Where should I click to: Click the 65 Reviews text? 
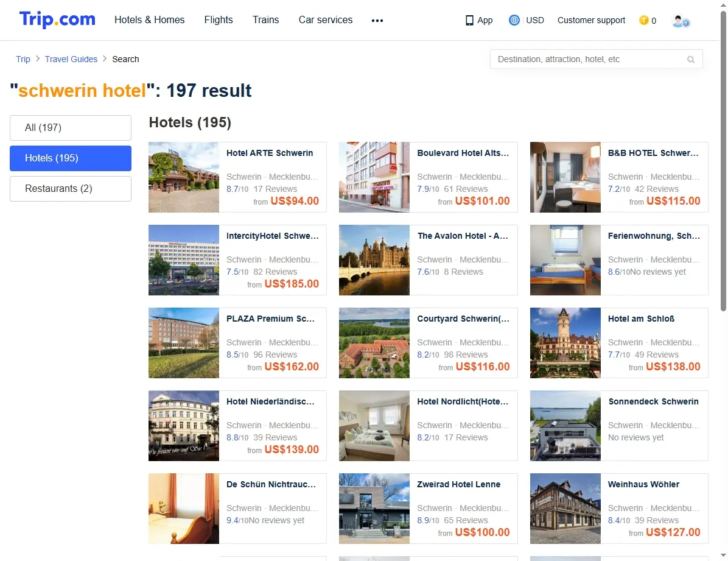click(x=466, y=520)
